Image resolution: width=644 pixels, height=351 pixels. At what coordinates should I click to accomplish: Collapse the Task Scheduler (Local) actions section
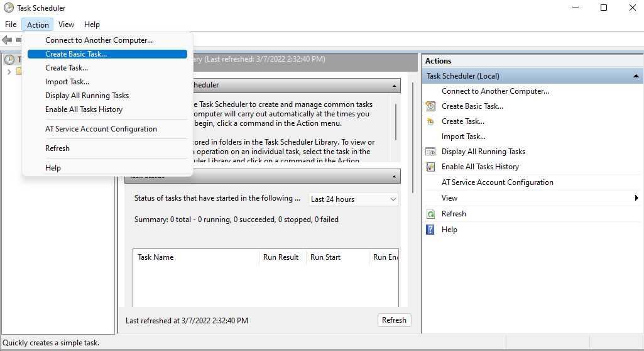point(636,76)
